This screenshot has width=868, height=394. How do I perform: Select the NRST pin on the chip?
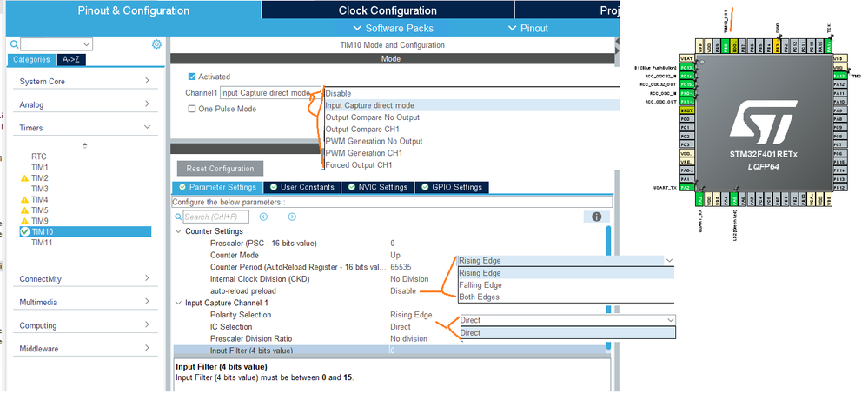(687, 110)
